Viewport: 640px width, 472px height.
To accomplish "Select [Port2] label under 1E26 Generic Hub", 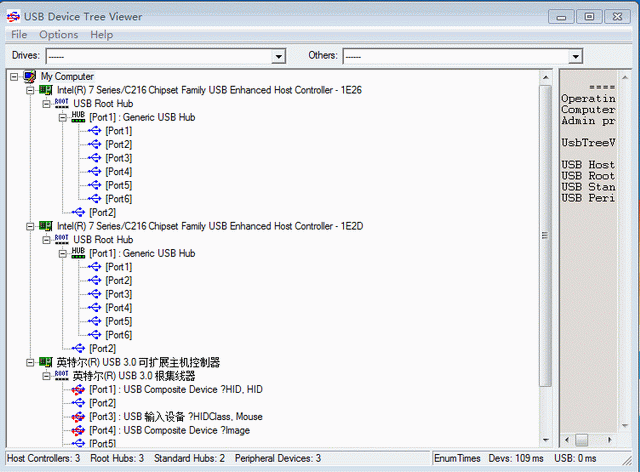I will click(x=119, y=144).
